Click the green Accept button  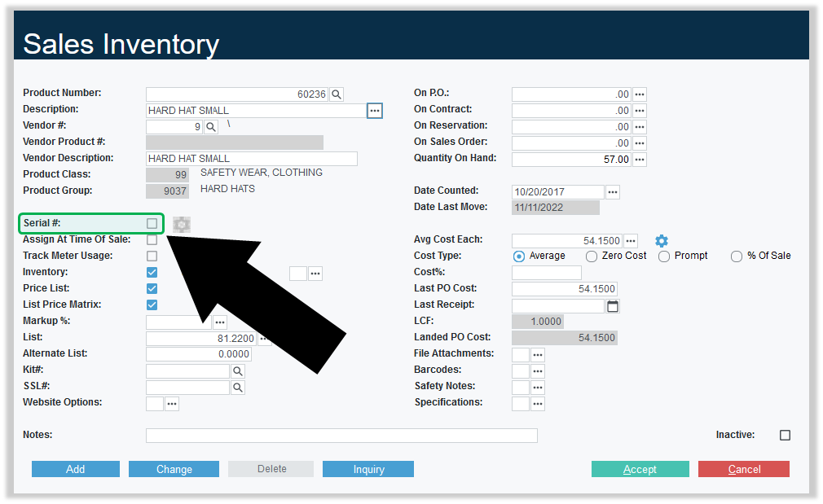pyautogui.click(x=640, y=469)
